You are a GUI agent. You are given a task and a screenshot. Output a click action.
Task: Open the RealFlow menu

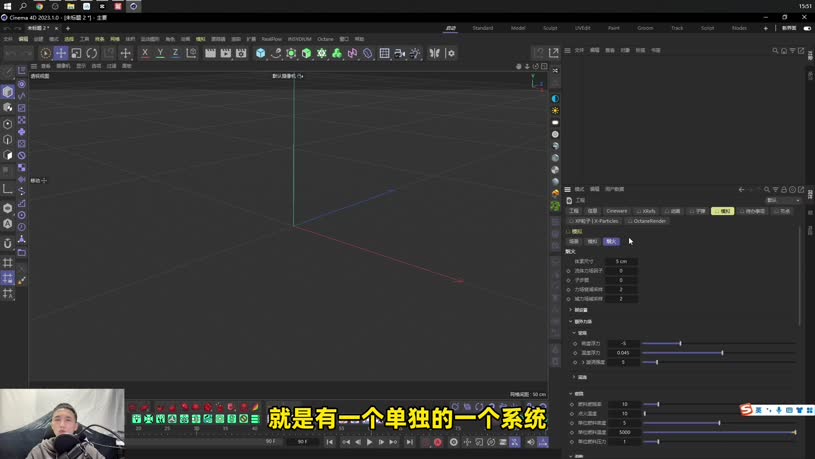(x=271, y=39)
